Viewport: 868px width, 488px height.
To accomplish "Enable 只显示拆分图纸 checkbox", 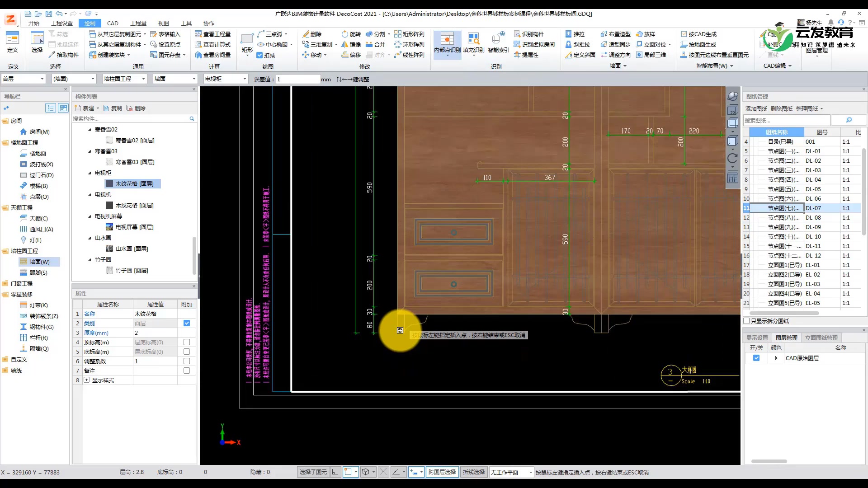I will [747, 321].
